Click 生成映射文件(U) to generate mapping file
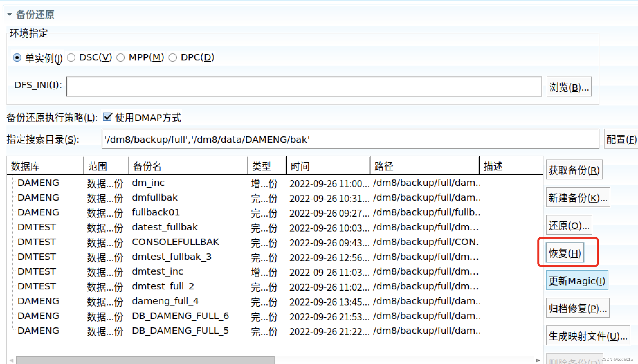The width and height of the screenshot is (638, 364). [x=588, y=336]
